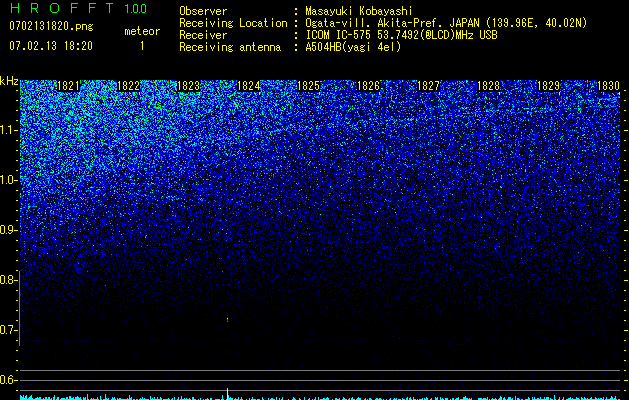This screenshot has width=629, height=400.
Task: Click the 1.1 kHz axis label
Action: tap(9, 130)
